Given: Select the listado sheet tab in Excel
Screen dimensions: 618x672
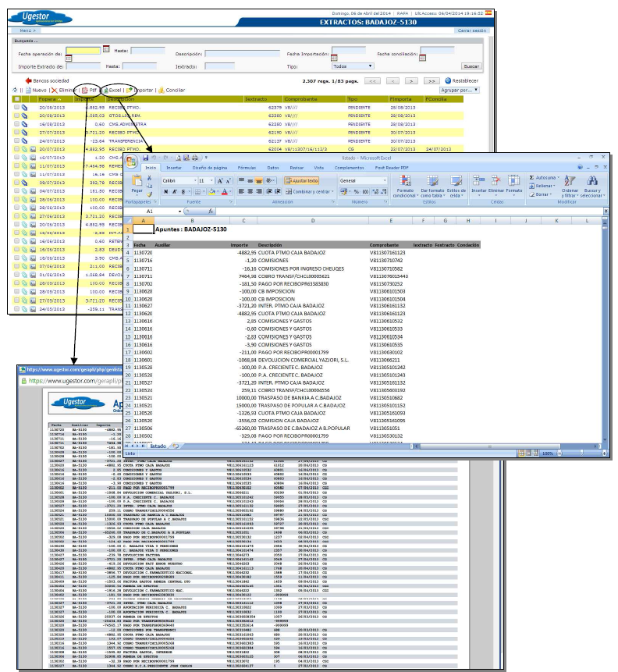Looking at the screenshot, I should pos(158,446).
